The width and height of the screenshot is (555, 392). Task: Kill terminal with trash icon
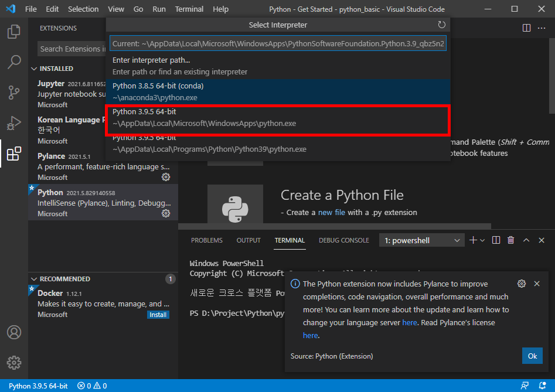point(511,240)
